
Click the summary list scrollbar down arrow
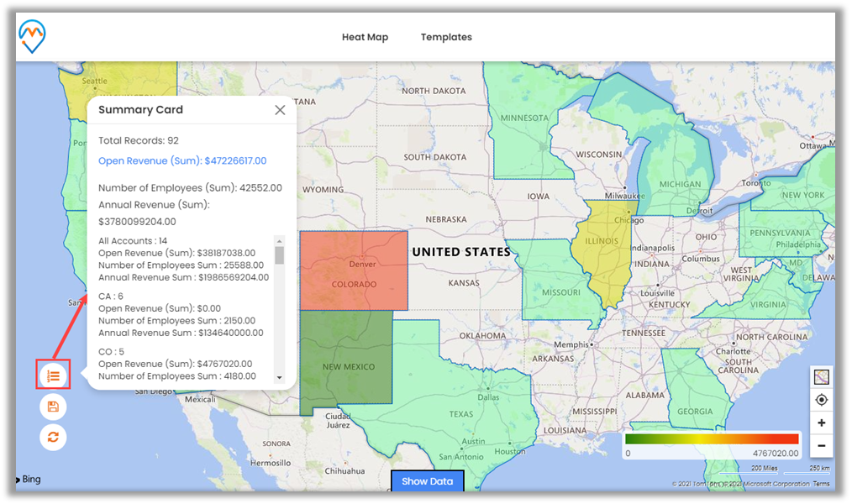(280, 378)
